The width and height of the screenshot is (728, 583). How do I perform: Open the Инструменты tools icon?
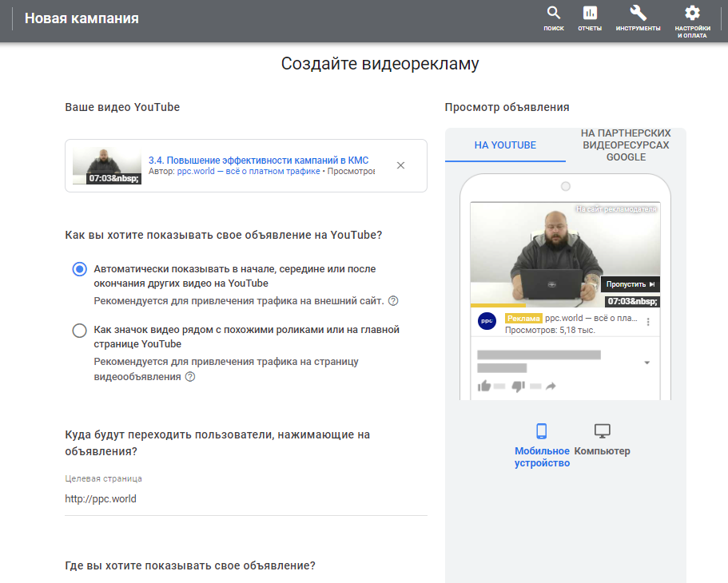[x=636, y=14]
